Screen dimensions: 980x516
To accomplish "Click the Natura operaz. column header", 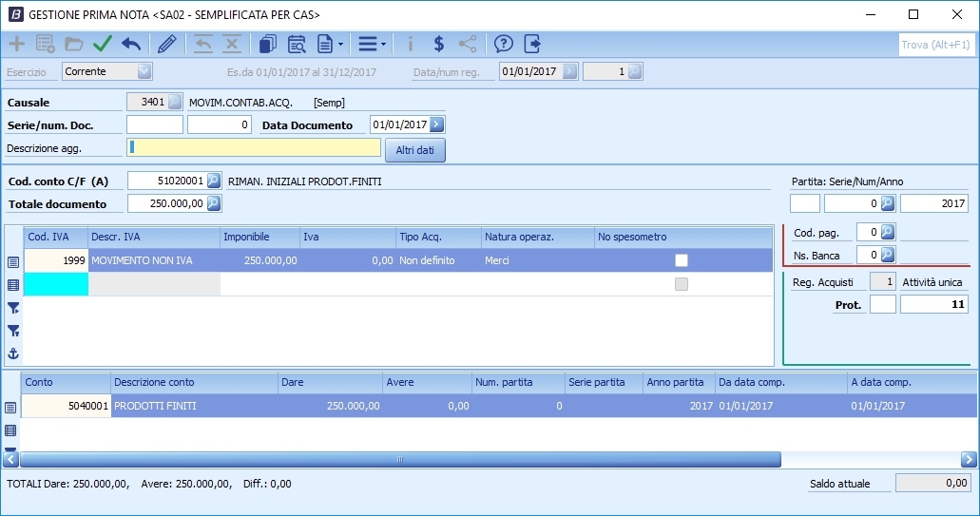I will click(538, 237).
